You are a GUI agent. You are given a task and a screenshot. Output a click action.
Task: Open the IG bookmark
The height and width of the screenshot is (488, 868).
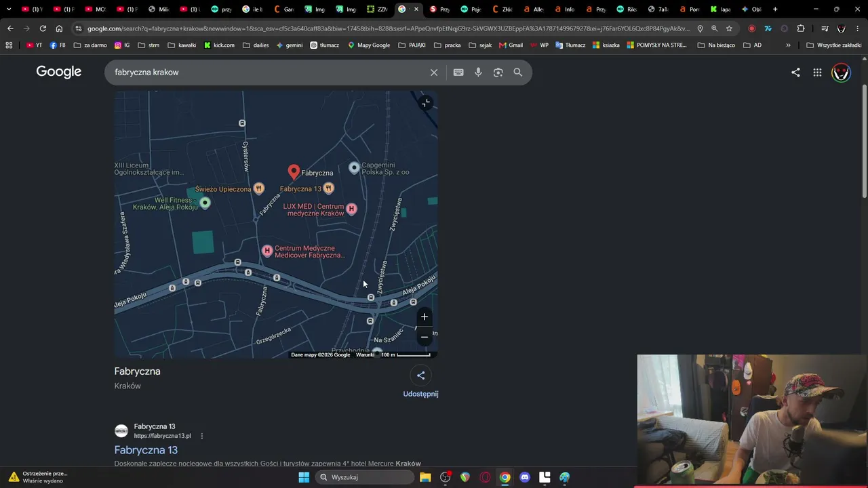point(122,45)
